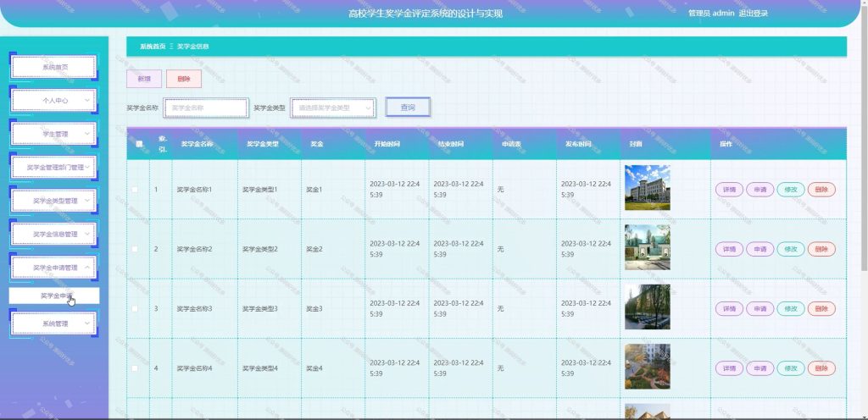This screenshot has width=868, height=420.
Task: Toggle the select-all checkbox in table header
Action: [139, 144]
